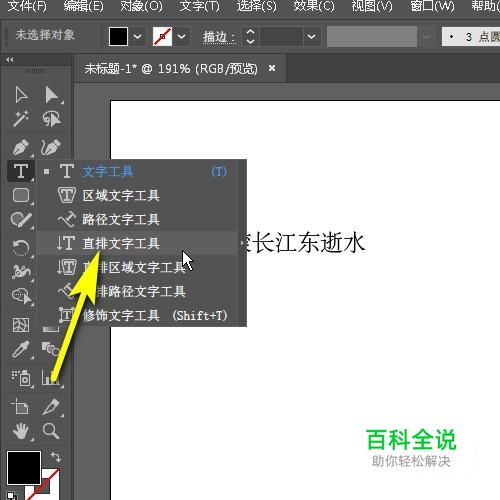Choose 路径文字工具 from the flyout
The width and height of the screenshot is (500, 500).
pyautogui.click(x=138, y=219)
